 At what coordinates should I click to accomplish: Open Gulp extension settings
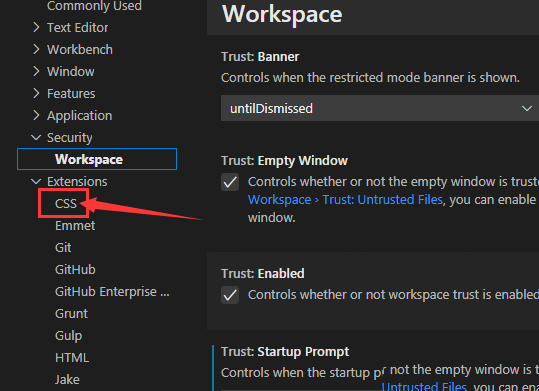tap(68, 336)
